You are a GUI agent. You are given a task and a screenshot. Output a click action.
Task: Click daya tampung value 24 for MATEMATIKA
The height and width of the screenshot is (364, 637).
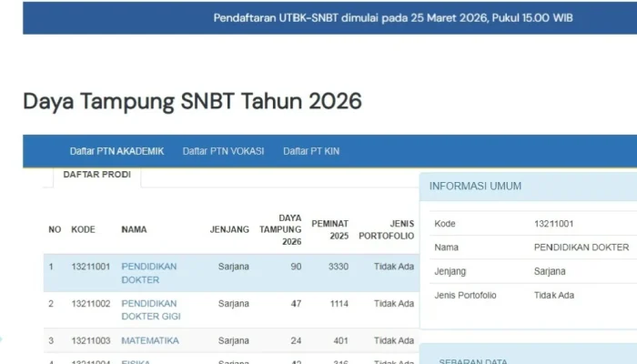point(296,340)
